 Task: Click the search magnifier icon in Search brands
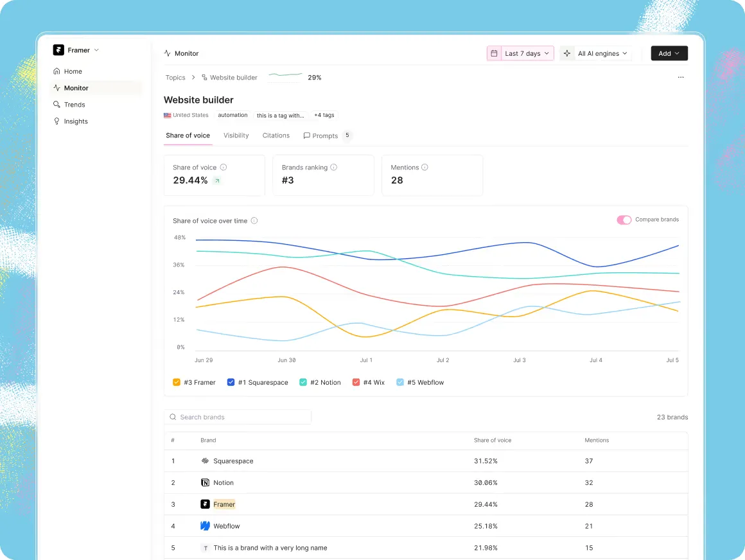(x=173, y=417)
